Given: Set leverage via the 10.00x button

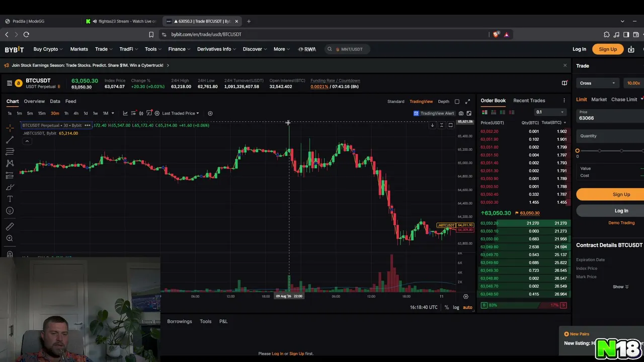Looking at the screenshot, I should (x=633, y=83).
